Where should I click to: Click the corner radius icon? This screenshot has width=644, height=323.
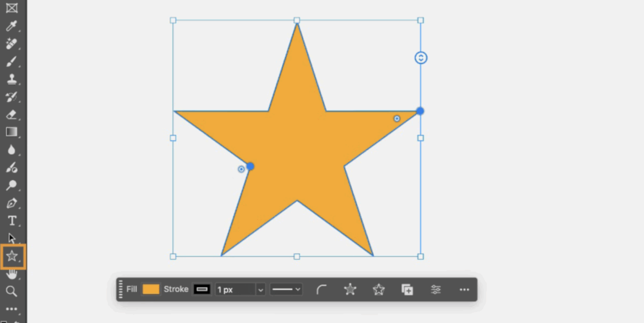tap(322, 289)
